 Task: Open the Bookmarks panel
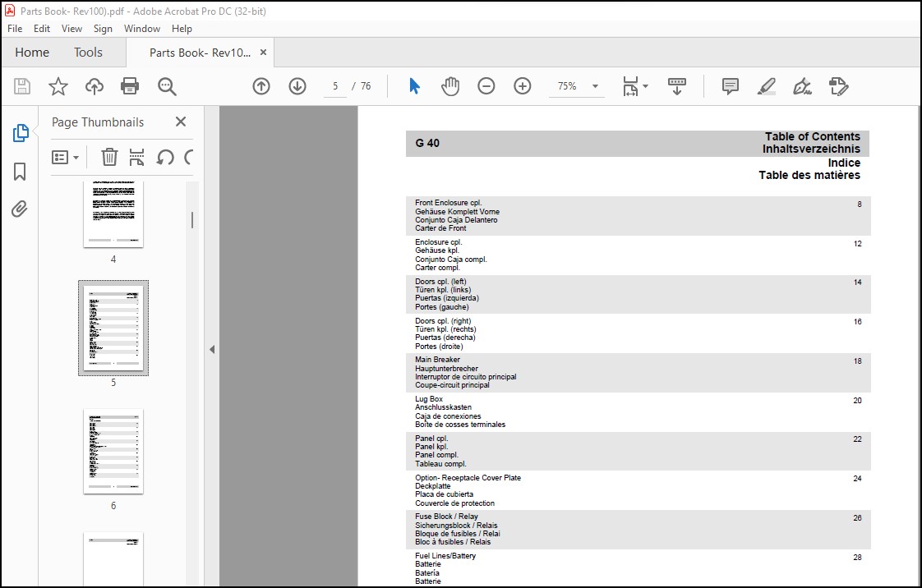click(20, 172)
